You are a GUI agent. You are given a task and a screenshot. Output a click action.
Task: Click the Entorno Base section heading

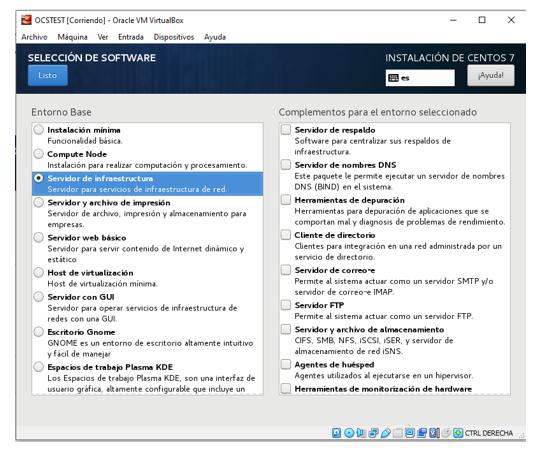[x=61, y=112]
